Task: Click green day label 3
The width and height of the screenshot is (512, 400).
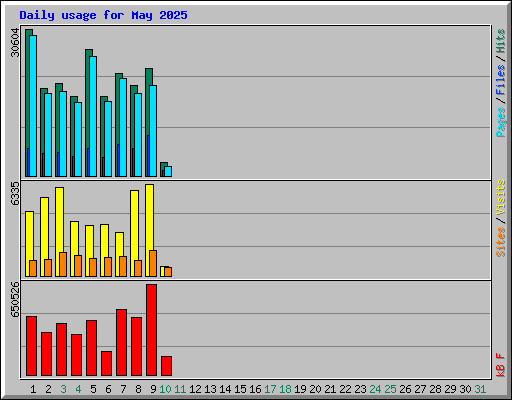Action: 63,389
